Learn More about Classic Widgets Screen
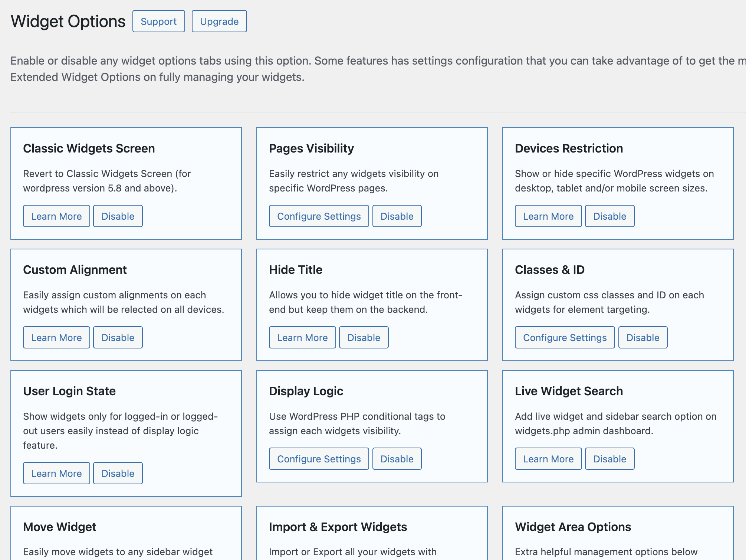 click(x=56, y=216)
